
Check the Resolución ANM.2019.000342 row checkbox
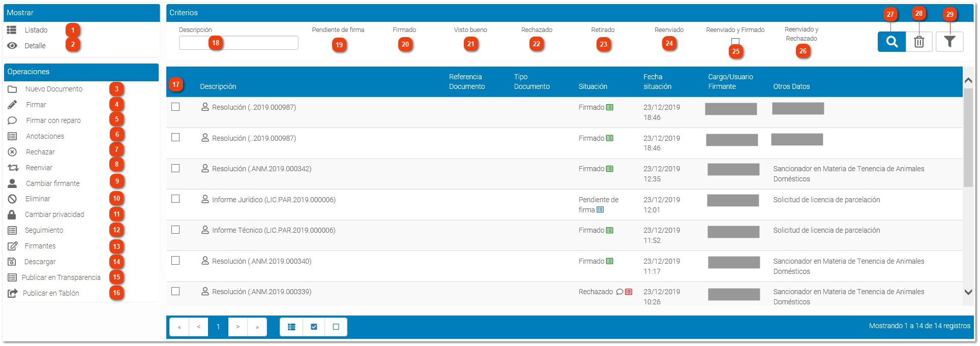click(175, 168)
